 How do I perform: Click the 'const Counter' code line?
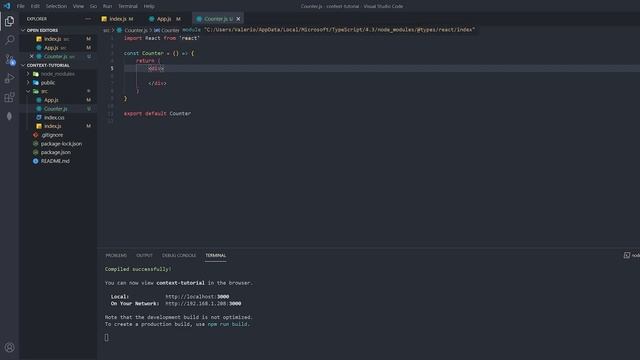click(159, 53)
